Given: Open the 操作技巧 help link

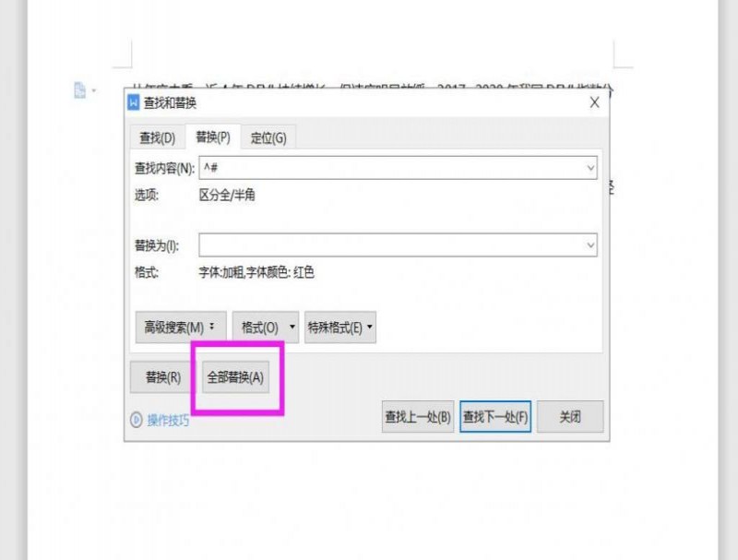Looking at the screenshot, I should [168, 420].
